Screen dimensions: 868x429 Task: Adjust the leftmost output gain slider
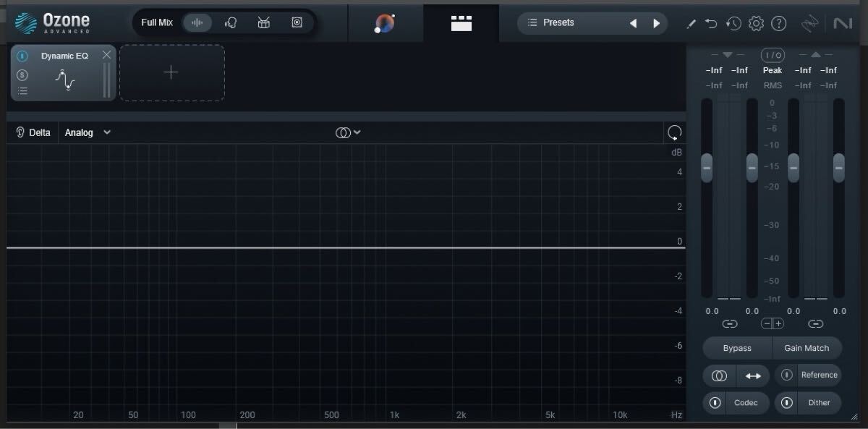pyautogui.click(x=706, y=168)
